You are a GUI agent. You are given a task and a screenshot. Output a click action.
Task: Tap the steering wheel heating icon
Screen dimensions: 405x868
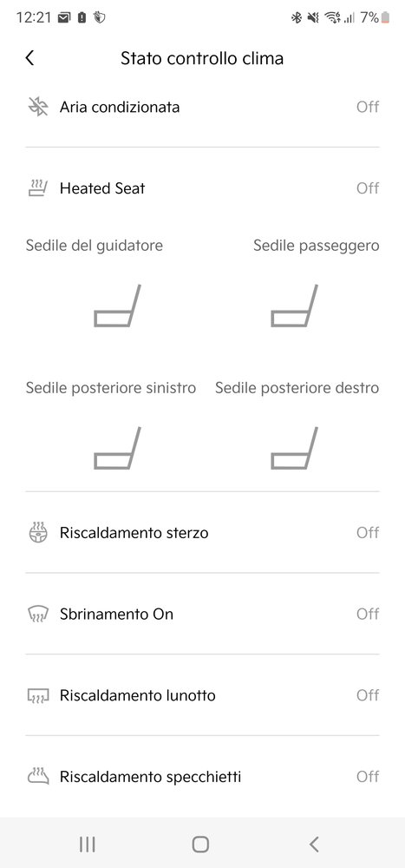(x=38, y=533)
